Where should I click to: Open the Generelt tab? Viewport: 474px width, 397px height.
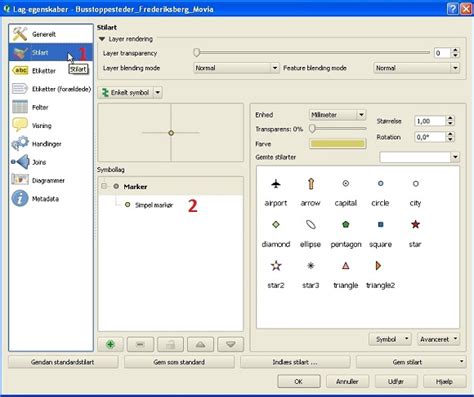tap(51, 34)
